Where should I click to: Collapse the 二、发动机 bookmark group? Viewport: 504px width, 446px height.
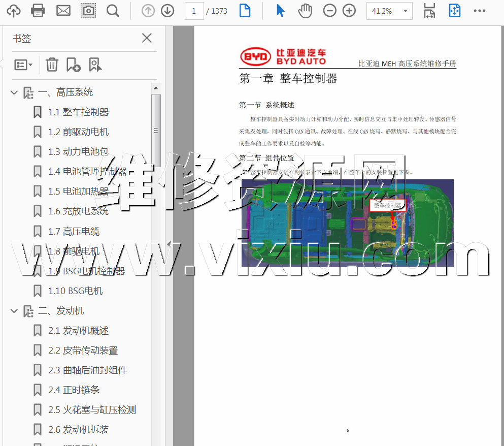point(14,311)
